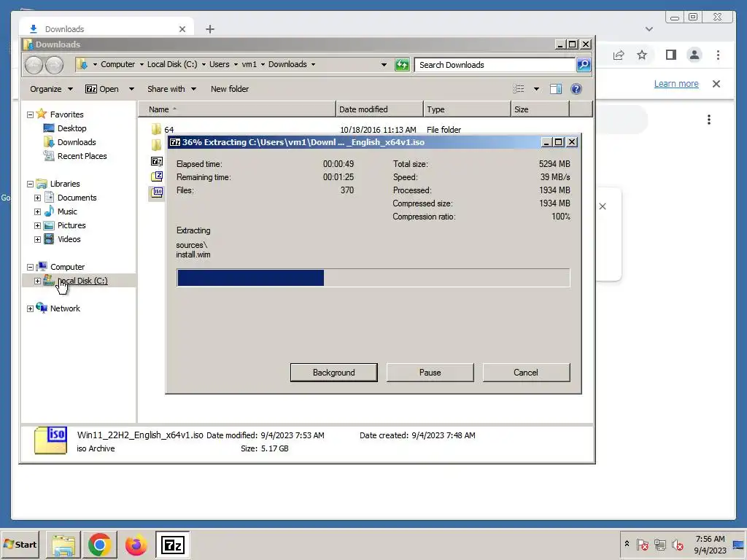The width and height of the screenshot is (747, 560).
Task: Open Recent Places in Favorites
Action: click(x=82, y=156)
